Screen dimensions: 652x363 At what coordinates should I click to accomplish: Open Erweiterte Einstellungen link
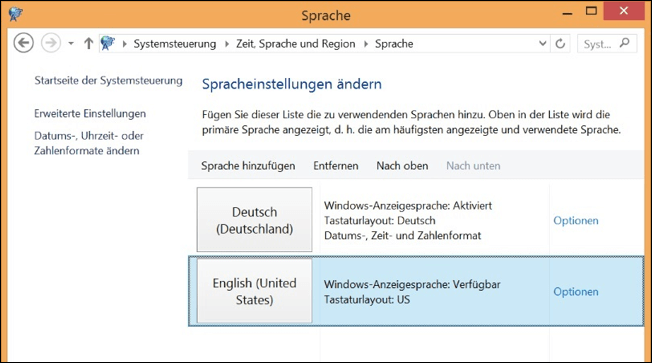tap(90, 114)
